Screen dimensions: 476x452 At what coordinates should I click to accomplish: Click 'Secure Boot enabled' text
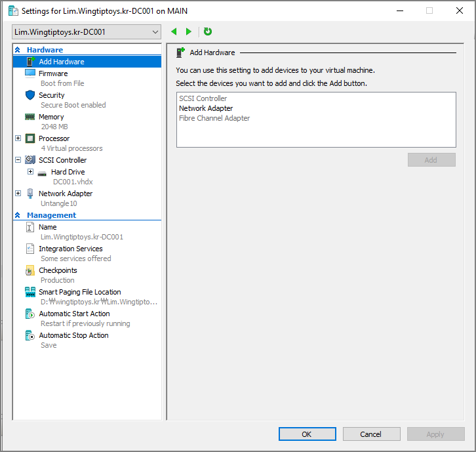point(73,105)
